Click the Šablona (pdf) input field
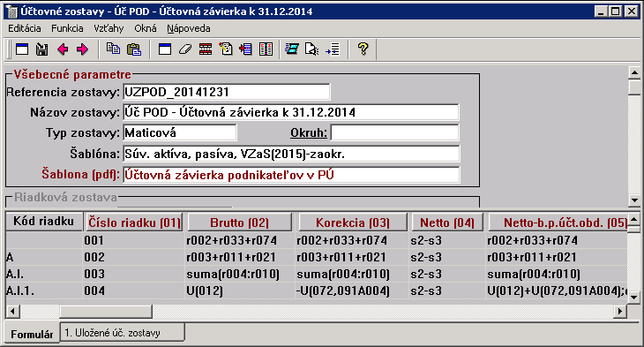The image size is (644, 347). click(291, 175)
